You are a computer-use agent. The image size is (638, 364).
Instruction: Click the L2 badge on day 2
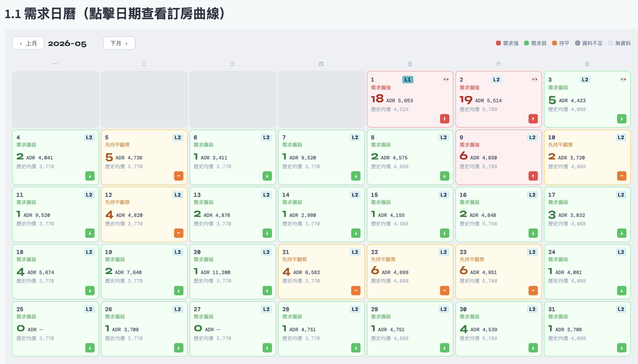pos(496,80)
